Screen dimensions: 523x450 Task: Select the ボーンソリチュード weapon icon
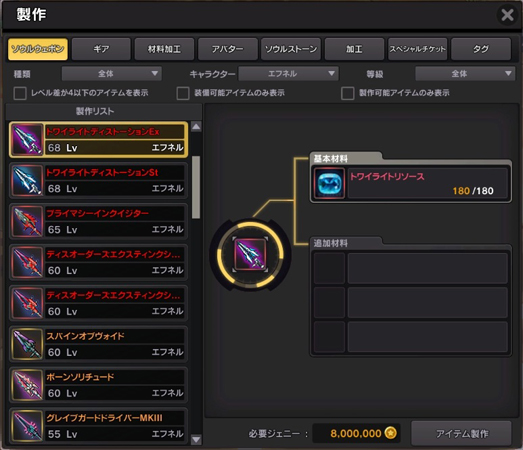(27, 385)
